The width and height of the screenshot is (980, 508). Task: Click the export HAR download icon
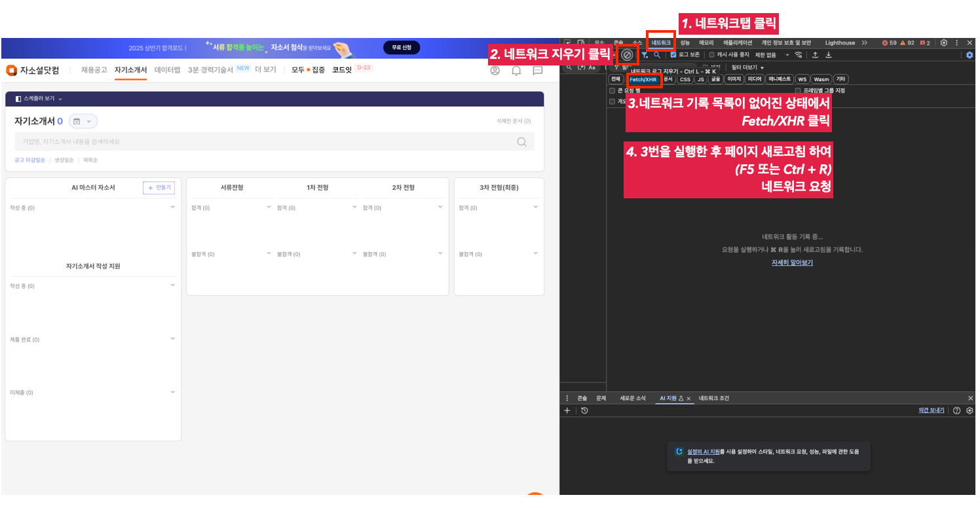tap(829, 55)
